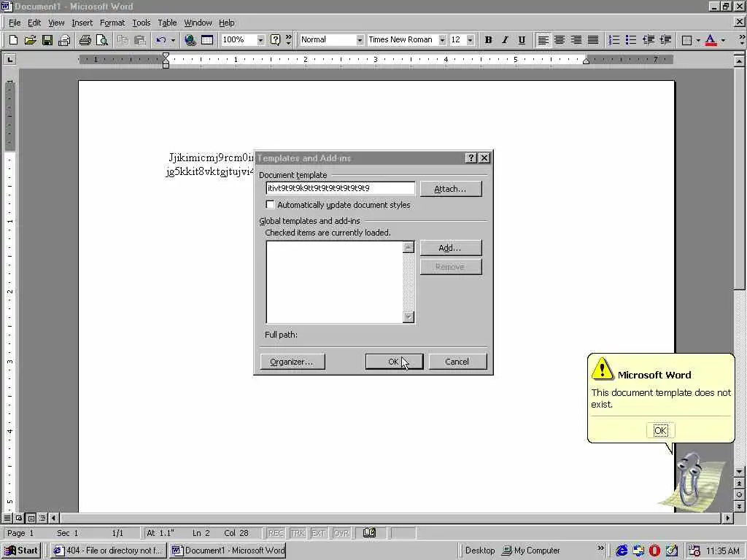Click the Select Browse Object circle button

(x=740, y=495)
